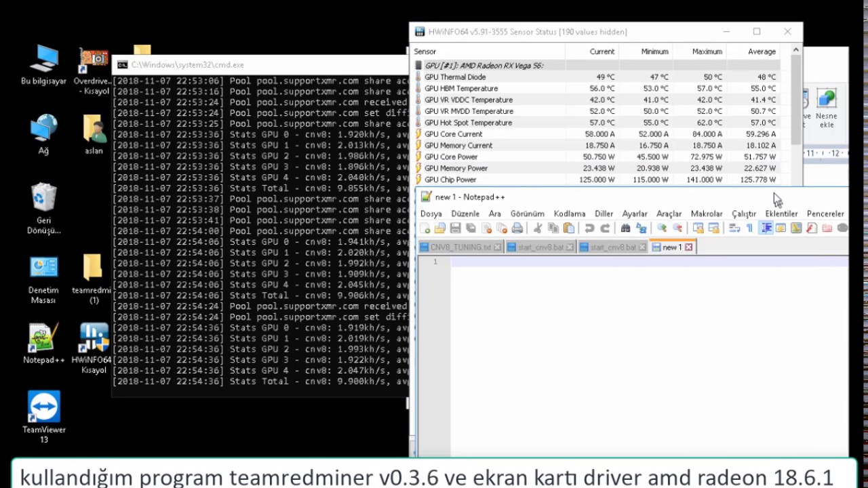Close the CNV8_TUNING.txt tab
868x488 pixels.
pos(497,247)
